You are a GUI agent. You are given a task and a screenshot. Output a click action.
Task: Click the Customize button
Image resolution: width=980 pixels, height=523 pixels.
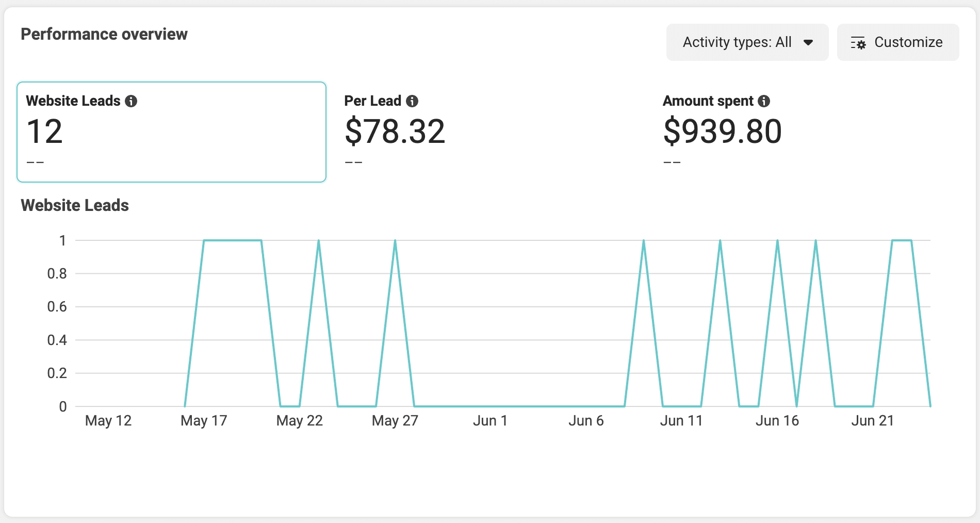pos(898,42)
